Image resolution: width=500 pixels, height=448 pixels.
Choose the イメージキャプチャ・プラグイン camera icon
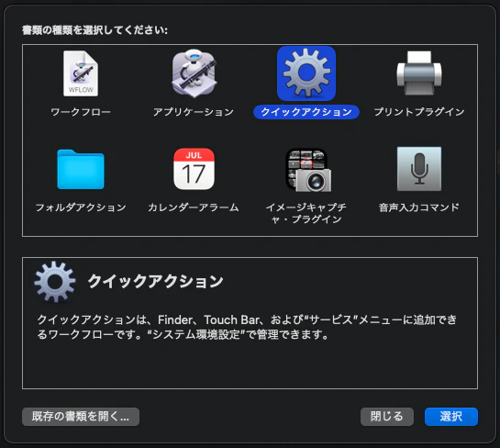tap(308, 170)
